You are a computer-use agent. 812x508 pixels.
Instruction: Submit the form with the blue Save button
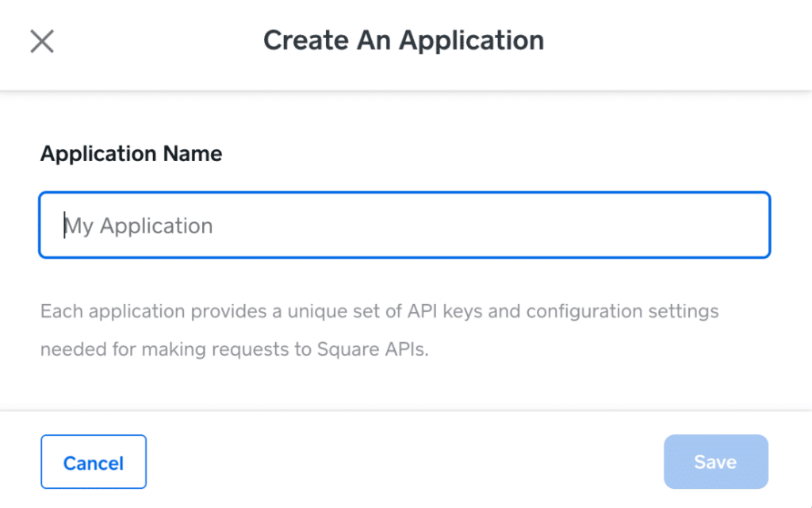pyautogui.click(x=715, y=462)
